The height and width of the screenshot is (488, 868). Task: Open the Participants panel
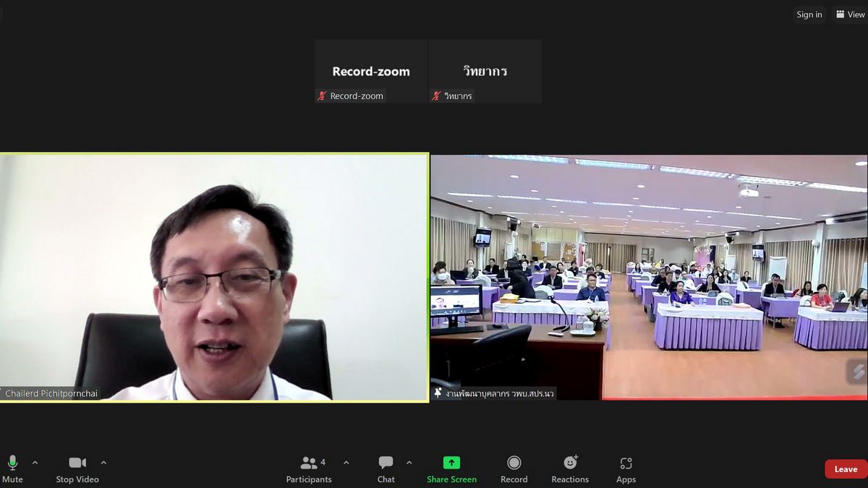(309, 468)
